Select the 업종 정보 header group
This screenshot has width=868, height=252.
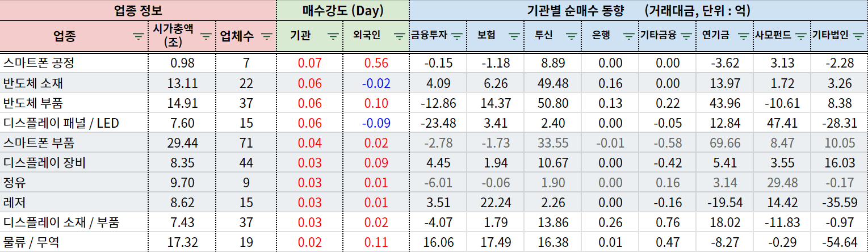tap(138, 10)
